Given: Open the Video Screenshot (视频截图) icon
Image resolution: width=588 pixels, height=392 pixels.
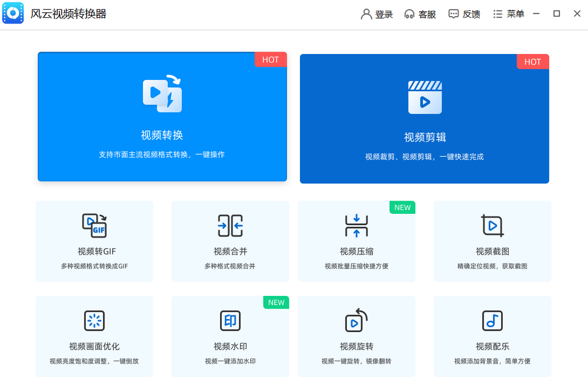Looking at the screenshot, I should pyautogui.click(x=492, y=226).
